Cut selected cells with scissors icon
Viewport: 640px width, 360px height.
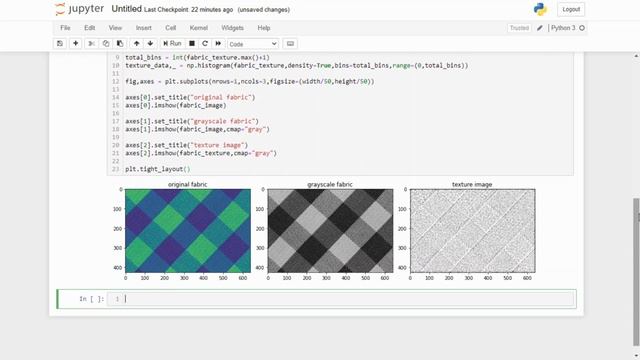click(x=91, y=44)
